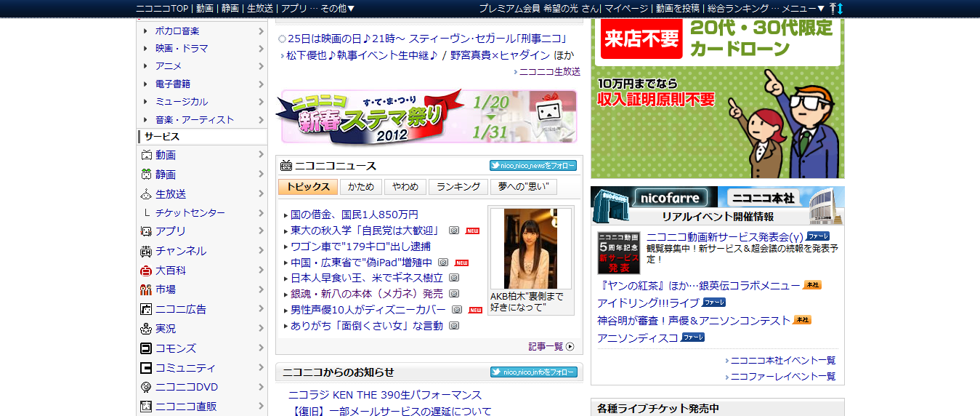Click the ニコニコ直販 icon in sidebar
The image size is (980, 416).
[x=146, y=407]
